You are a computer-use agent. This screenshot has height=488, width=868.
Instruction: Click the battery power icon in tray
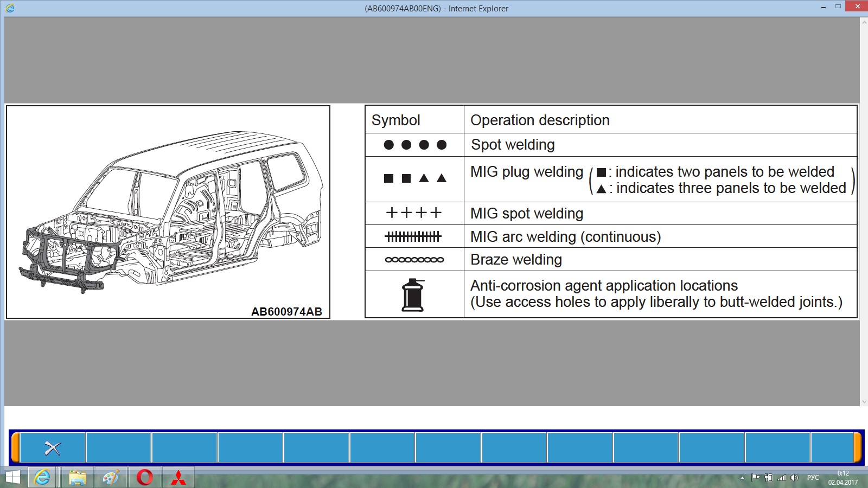(769, 478)
